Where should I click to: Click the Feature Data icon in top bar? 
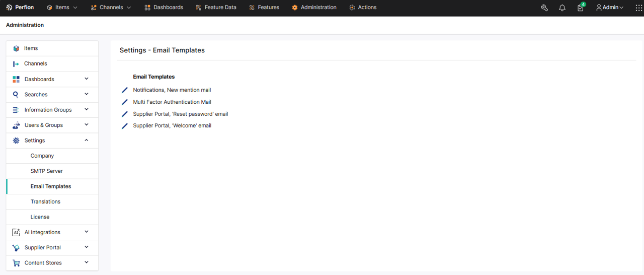coord(199,8)
